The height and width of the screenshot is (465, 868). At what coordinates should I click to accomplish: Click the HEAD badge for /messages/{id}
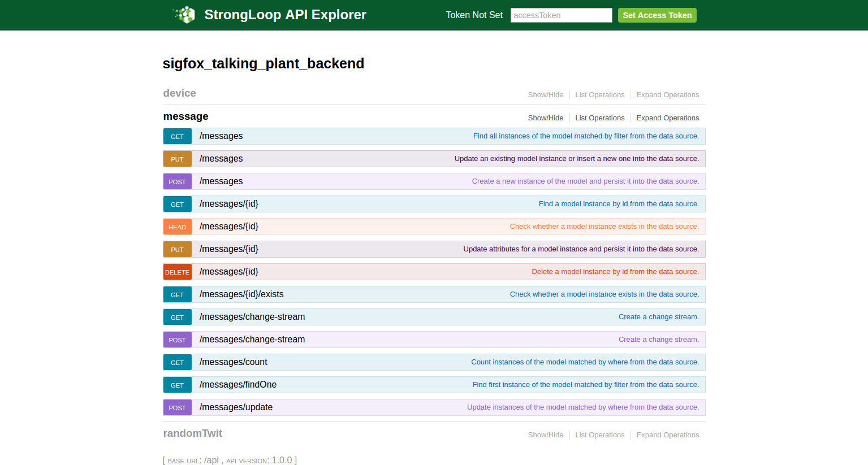coord(177,227)
